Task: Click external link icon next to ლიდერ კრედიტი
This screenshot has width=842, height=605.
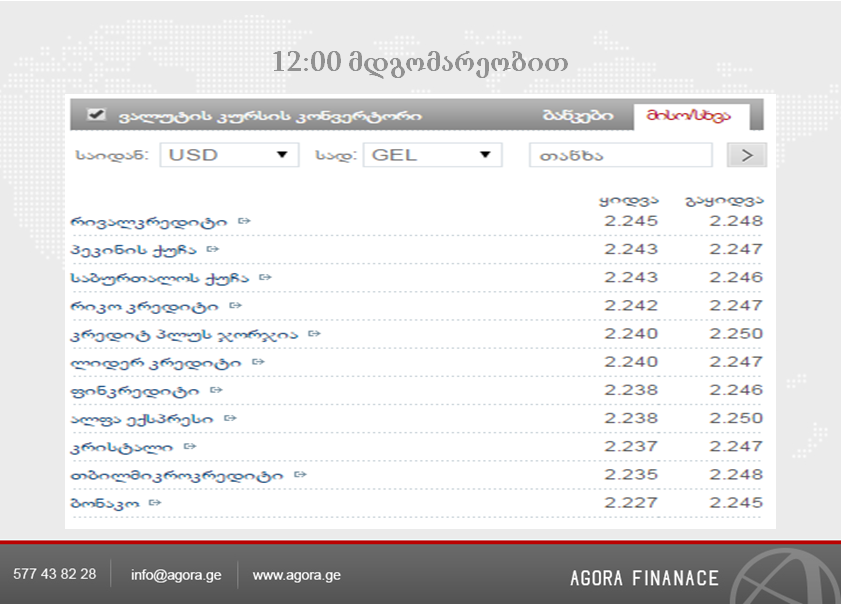Action: point(258,362)
